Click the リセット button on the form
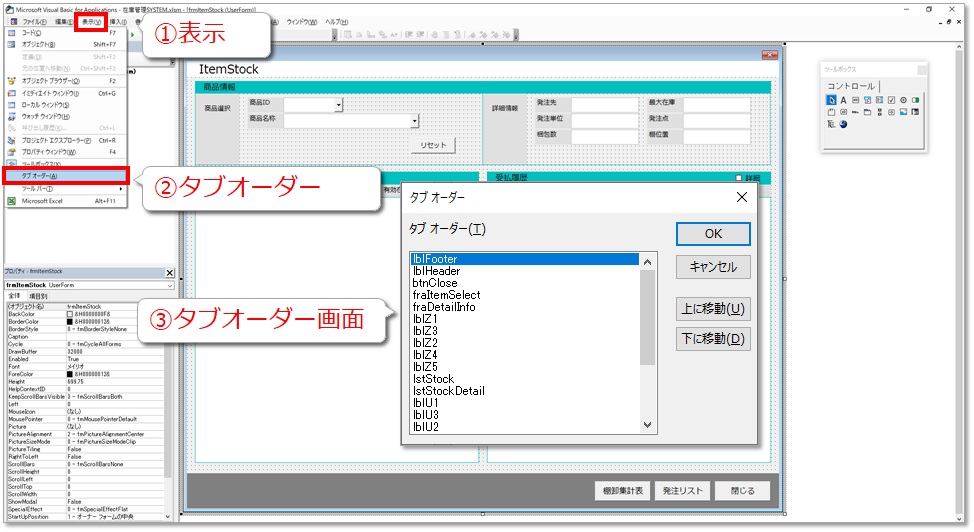The height and width of the screenshot is (532, 974). [433, 145]
